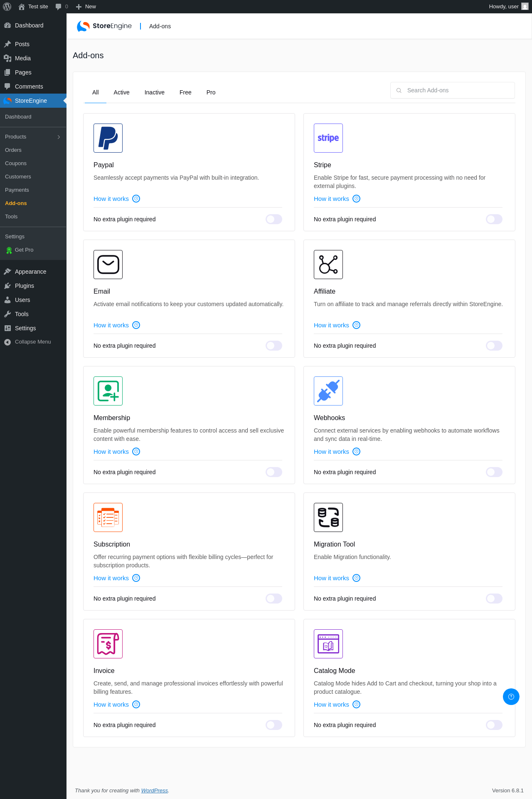The height and width of the screenshot is (799, 532).
Task: Click the user avatar in admin bar
Action: 525,6
